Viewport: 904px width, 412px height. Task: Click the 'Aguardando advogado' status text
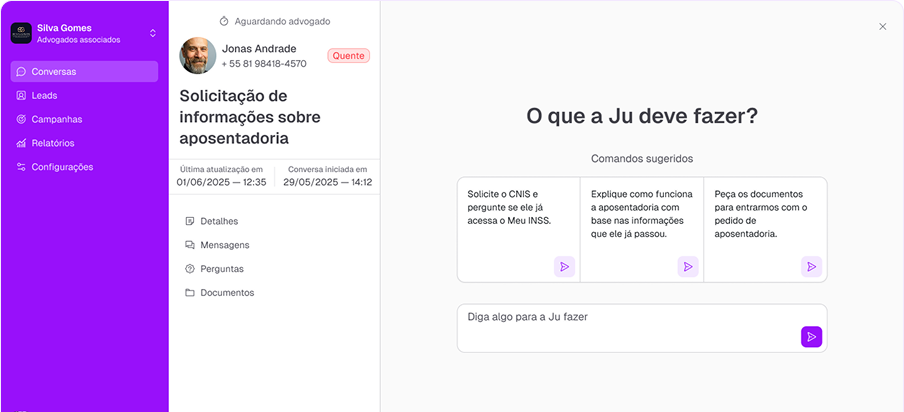(x=282, y=21)
